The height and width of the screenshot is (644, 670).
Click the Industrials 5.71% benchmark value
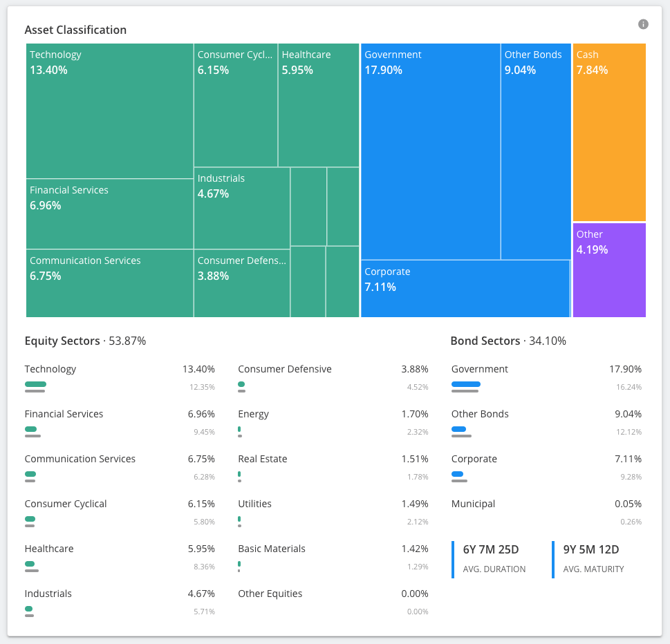click(204, 612)
